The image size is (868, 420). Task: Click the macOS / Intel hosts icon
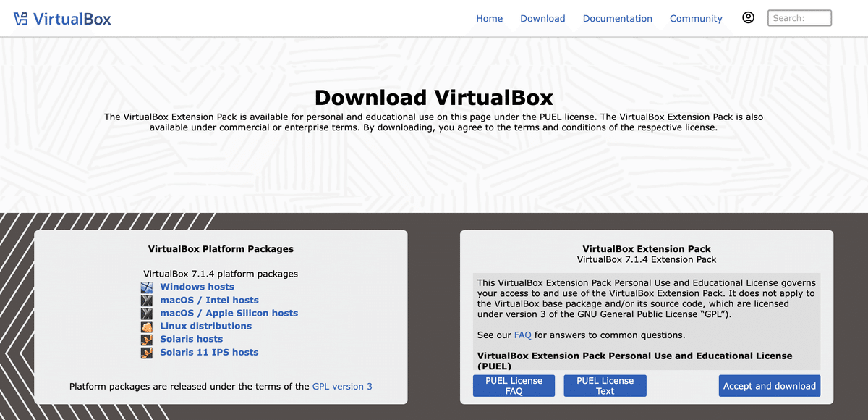147,300
